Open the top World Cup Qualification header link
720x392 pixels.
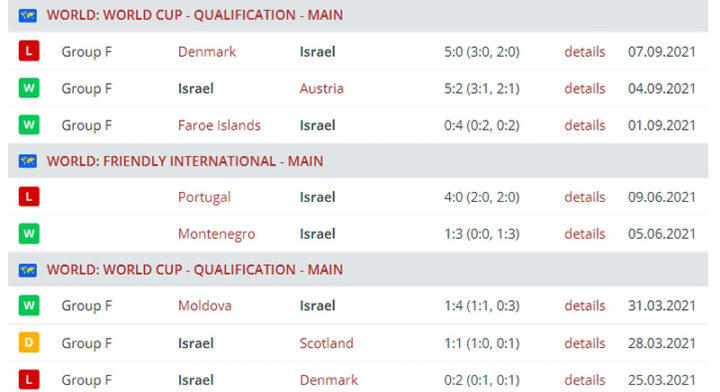(195, 15)
